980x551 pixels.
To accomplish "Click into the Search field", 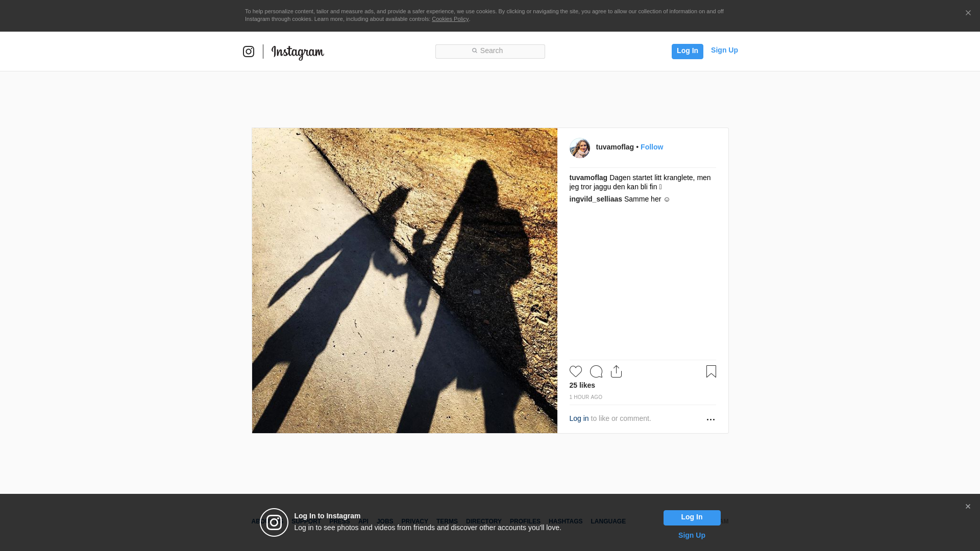I will (x=490, y=51).
